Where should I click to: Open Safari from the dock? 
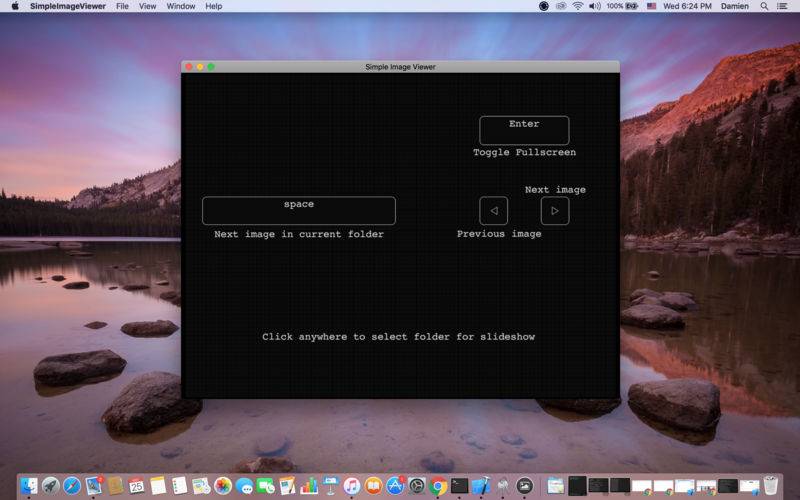[x=72, y=486]
